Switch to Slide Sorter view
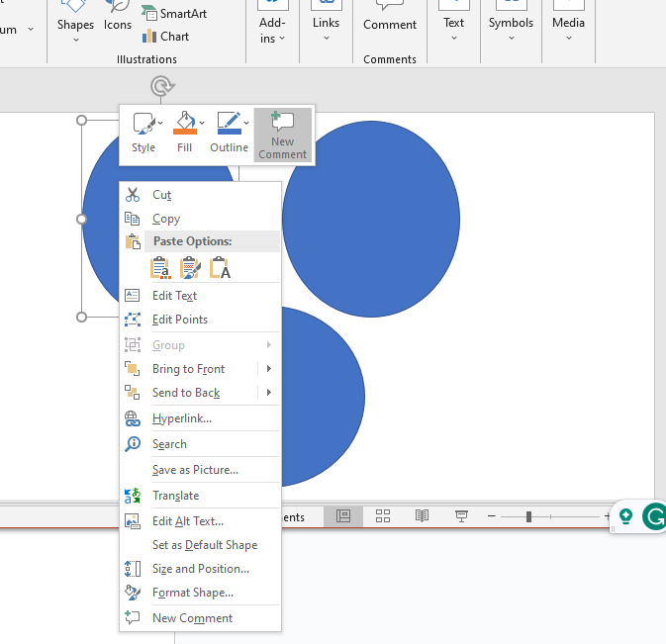Screen dimensions: 666x644 [x=383, y=516]
